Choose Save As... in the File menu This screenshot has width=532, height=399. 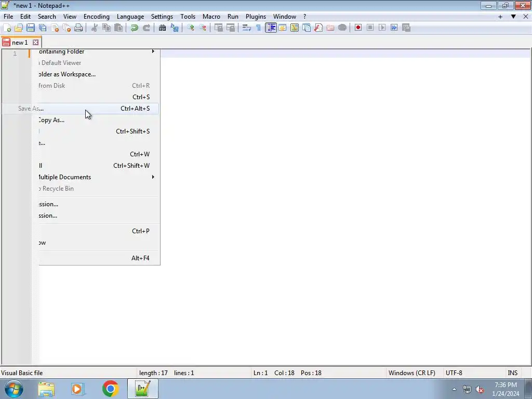[81, 109]
